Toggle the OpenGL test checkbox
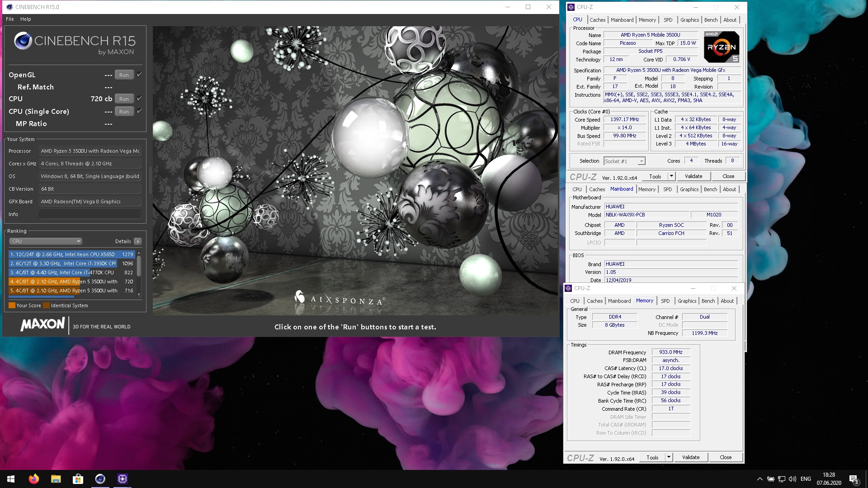Screen dimensions: 868x488 [x=139, y=75]
